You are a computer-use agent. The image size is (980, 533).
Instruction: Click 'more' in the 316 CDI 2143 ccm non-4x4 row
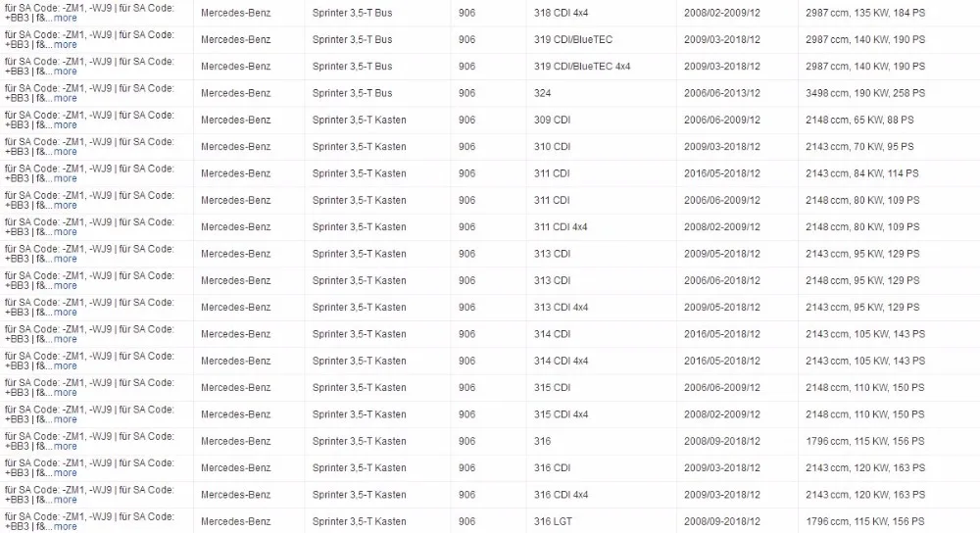[65, 473]
